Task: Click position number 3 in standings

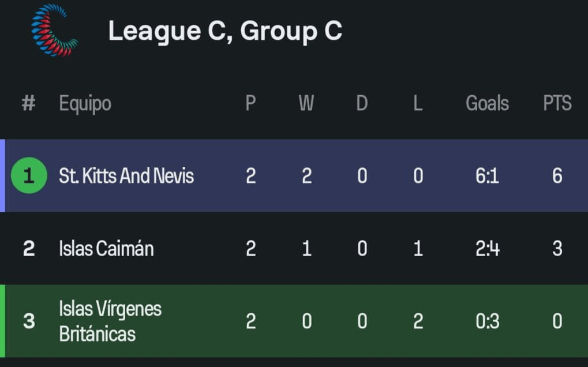Action: (29, 321)
